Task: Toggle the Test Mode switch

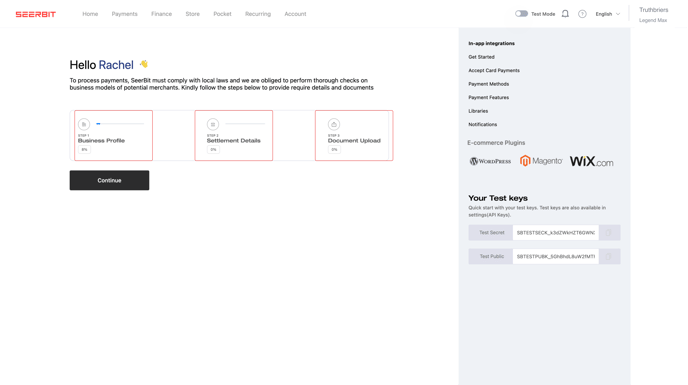Action: click(521, 14)
